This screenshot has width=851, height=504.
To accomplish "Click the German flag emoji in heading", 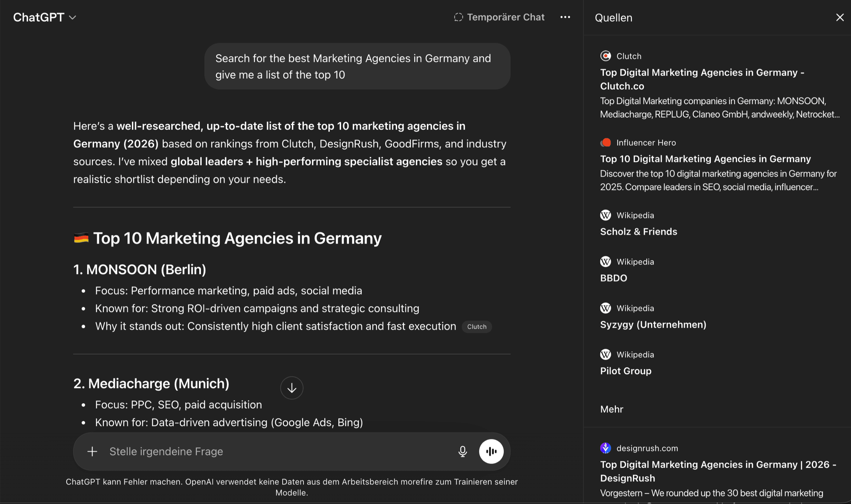I will pos(81,238).
